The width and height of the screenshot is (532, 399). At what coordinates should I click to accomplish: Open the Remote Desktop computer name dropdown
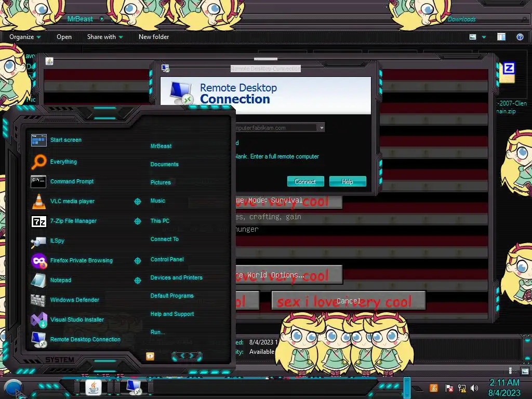click(x=321, y=128)
